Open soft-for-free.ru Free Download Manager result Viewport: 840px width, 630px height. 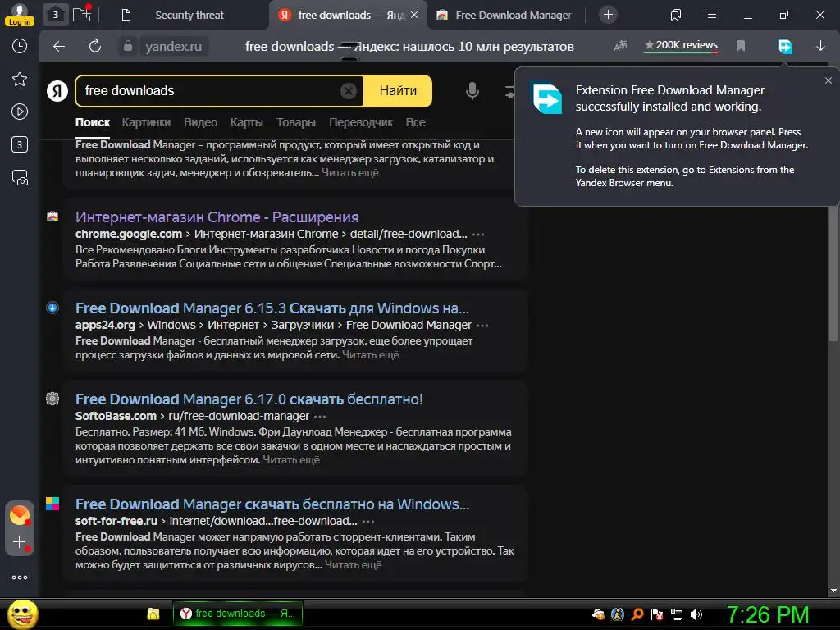(272, 504)
